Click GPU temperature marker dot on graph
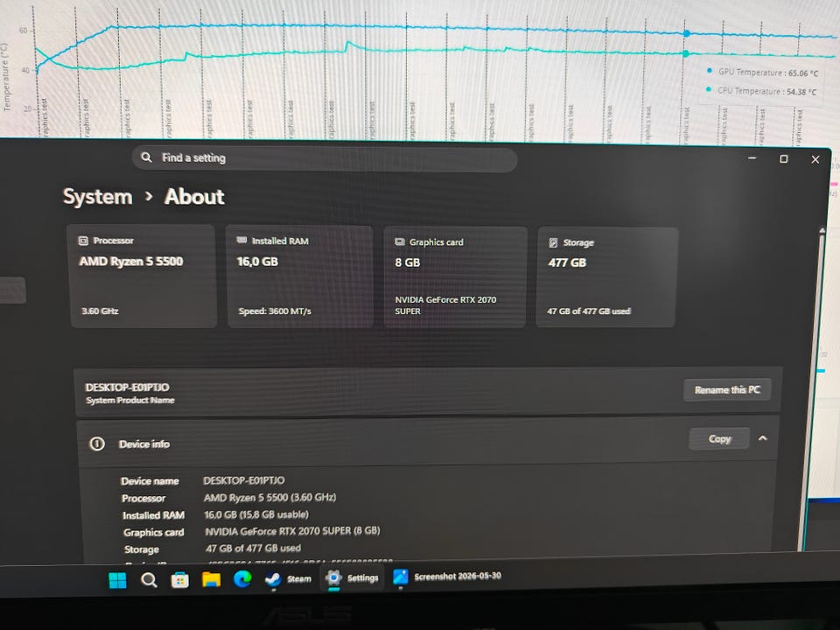 click(x=686, y=34)
